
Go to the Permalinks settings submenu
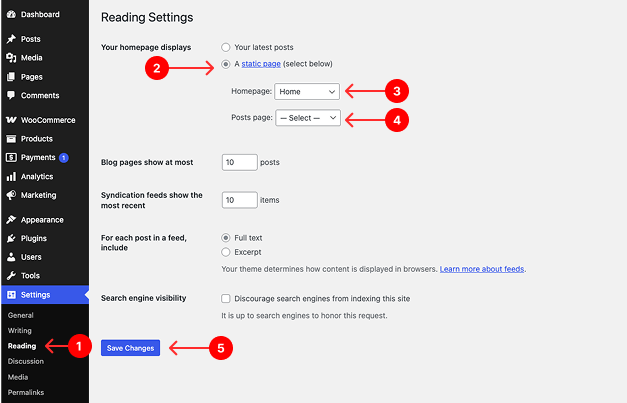(25, 392)
